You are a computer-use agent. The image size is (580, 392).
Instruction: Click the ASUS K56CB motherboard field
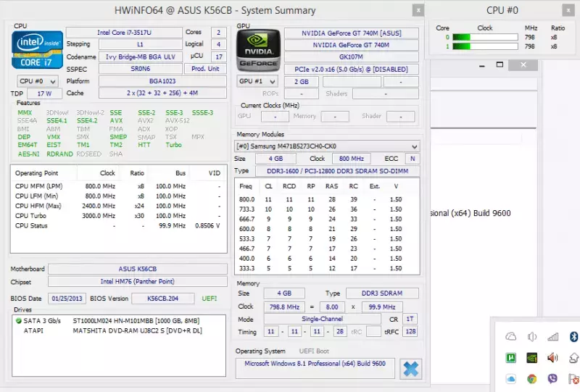click(138, 269)
